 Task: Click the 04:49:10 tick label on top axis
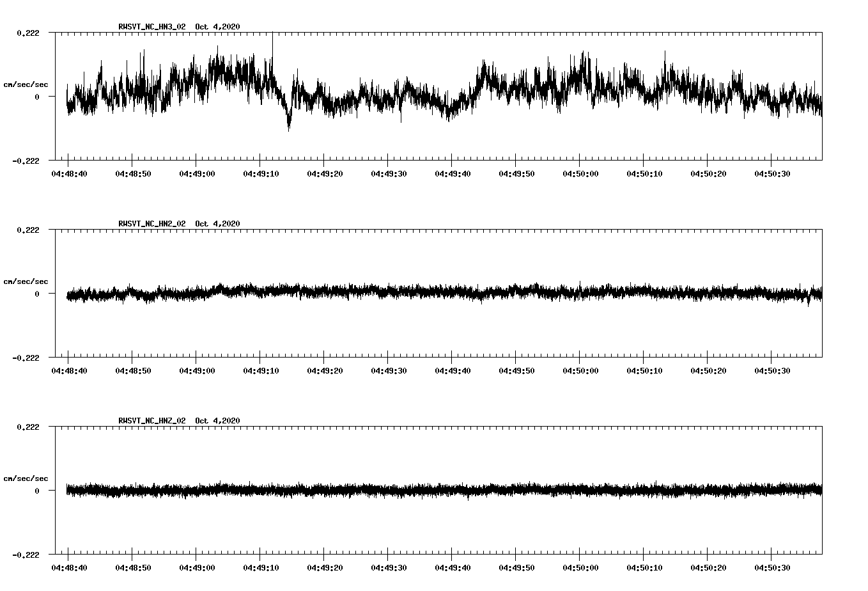click(x=263, y=173)
